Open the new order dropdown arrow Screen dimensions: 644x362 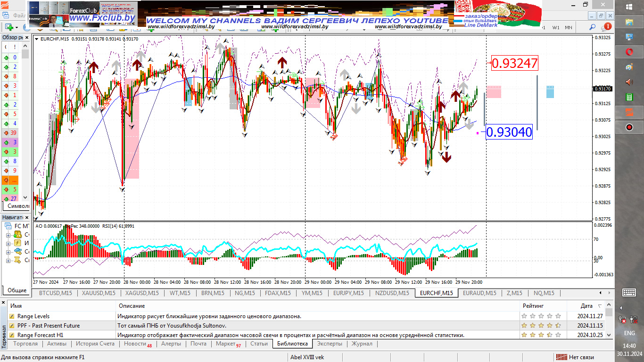tap(17, 28)
